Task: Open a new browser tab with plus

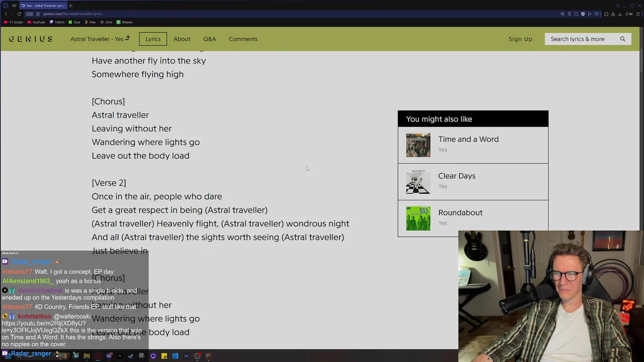Action: (70, 6)
